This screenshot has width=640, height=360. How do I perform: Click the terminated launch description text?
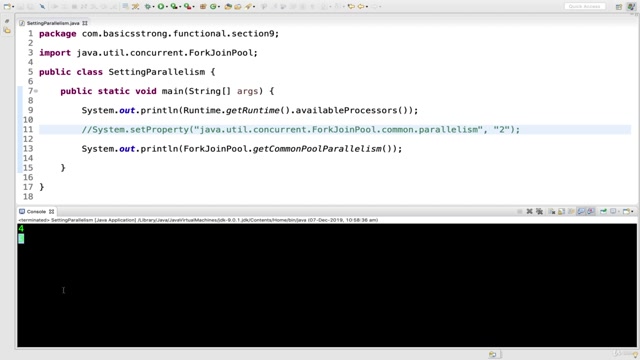pos(198,220)
